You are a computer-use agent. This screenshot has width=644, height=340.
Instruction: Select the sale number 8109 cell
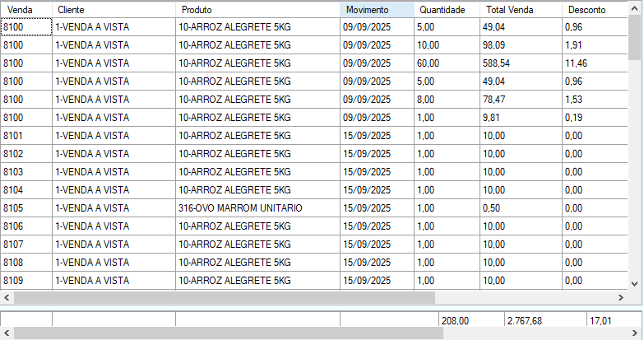[x=25, y=281]
